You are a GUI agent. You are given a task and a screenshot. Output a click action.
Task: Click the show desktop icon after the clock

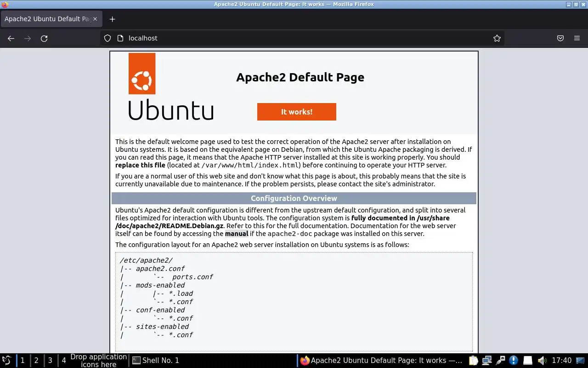click(581, 361)
